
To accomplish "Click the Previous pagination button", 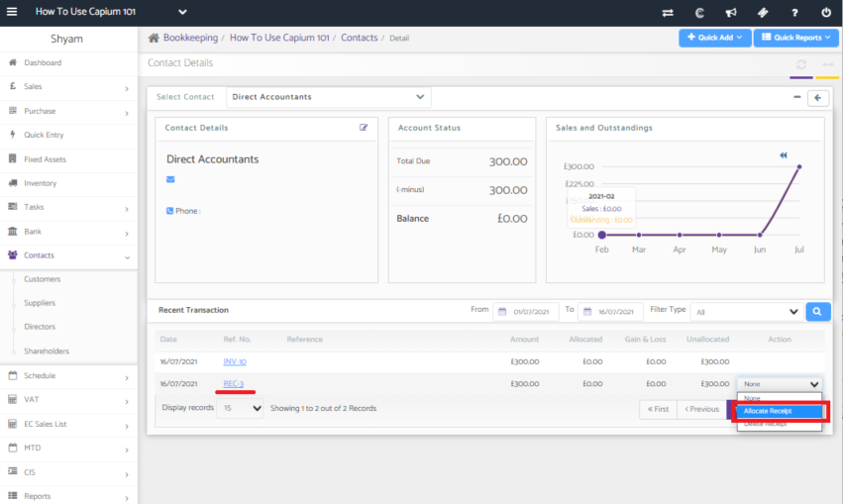I will pyautogui.click(x=701, y=409).
